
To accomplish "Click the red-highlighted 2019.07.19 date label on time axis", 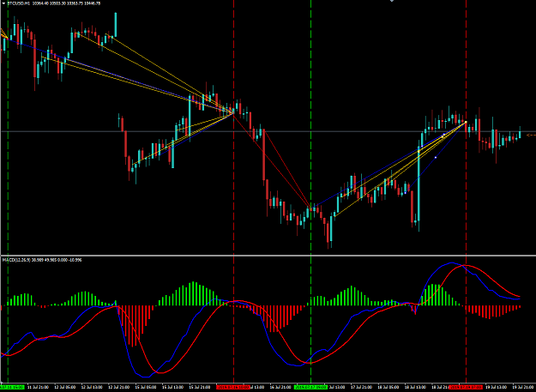I will pos(466,387).
